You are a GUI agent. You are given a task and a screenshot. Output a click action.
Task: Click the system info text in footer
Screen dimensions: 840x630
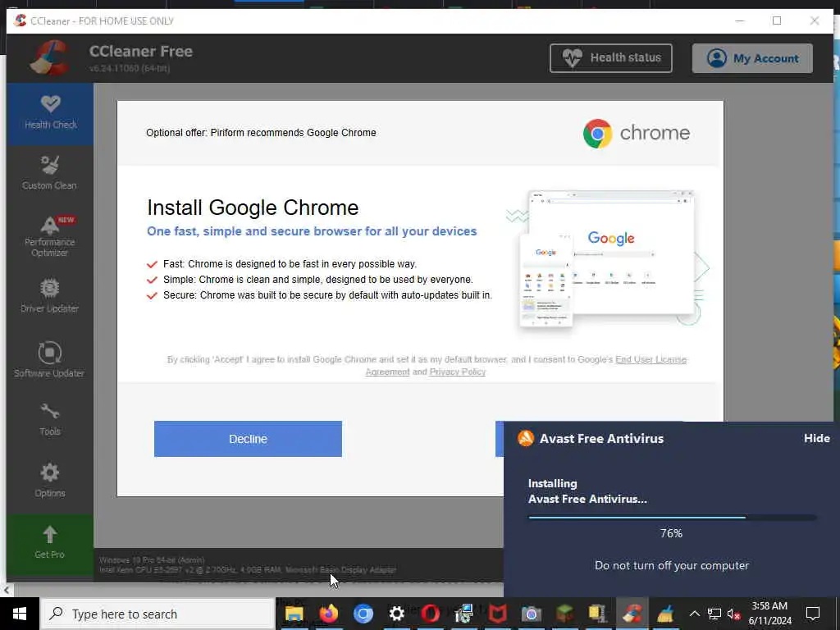tap(248, 565)
